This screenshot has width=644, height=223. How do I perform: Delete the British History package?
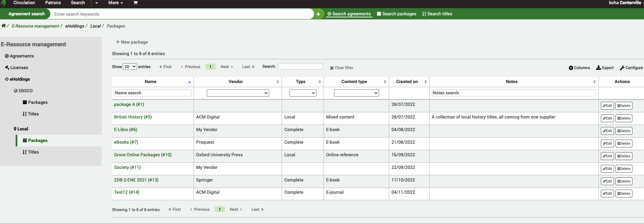(624, 118)
